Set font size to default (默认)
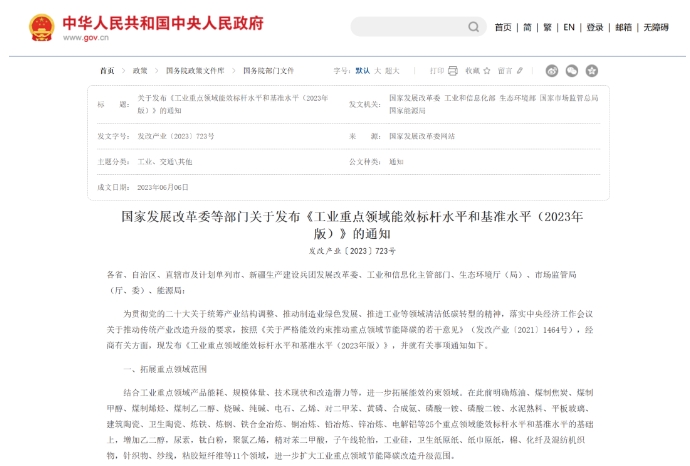The image size is (690, 466). (x=363, y=71)
